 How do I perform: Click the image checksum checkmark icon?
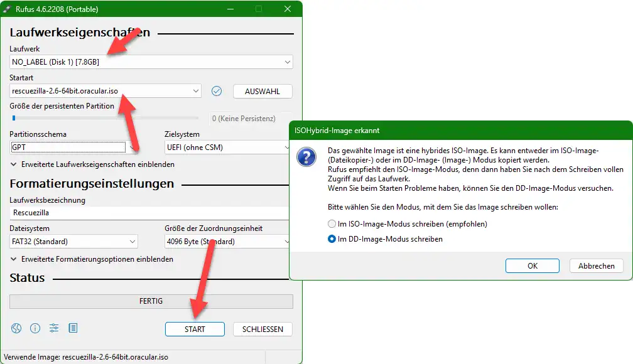tap(217, 91)
